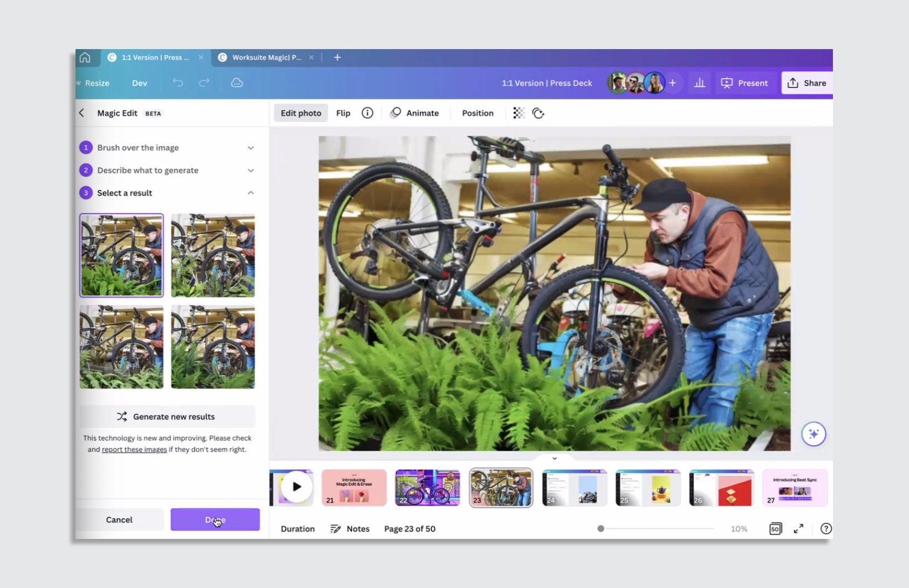Screen dimensions: 909x588
Task: Select the first generated fern result
Action: click(x=121, y=255)
